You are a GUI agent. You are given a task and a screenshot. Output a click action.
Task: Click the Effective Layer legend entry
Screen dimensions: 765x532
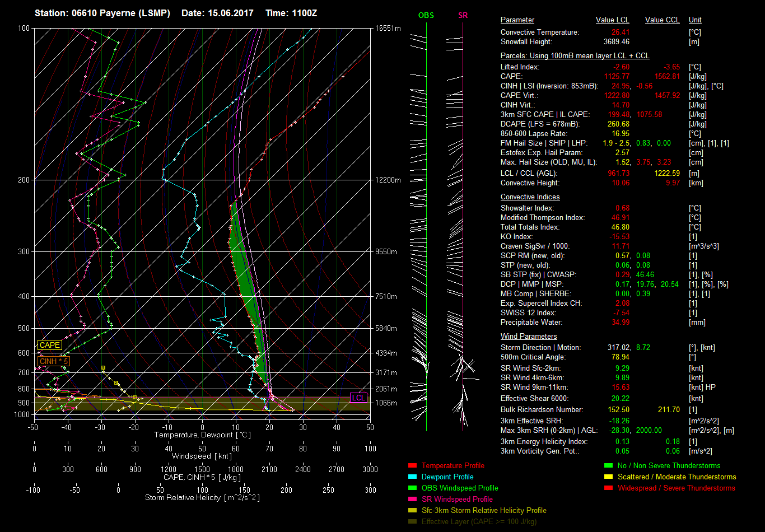tap(479, 522)
